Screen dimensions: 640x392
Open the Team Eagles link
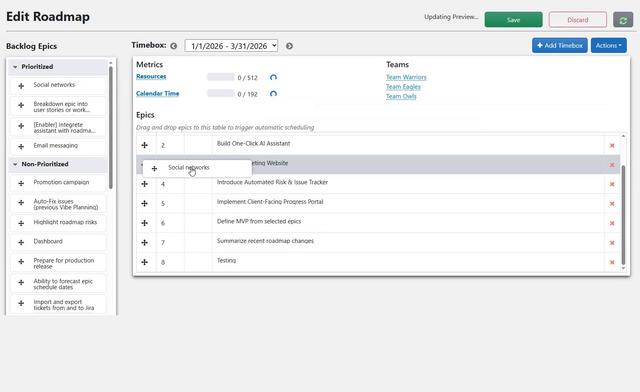(x=403, y=87)
